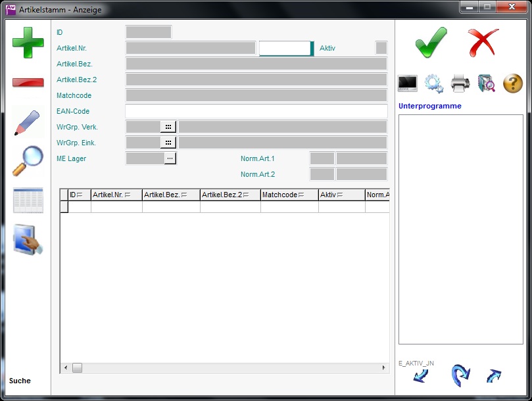Click the EAN-Code input field
This screenshot has height=401, width=532.
(x=256, y=111)
